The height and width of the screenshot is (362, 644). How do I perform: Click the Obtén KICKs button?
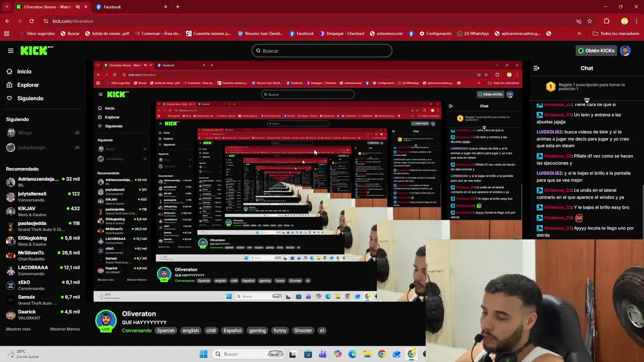tap(596, 51)
